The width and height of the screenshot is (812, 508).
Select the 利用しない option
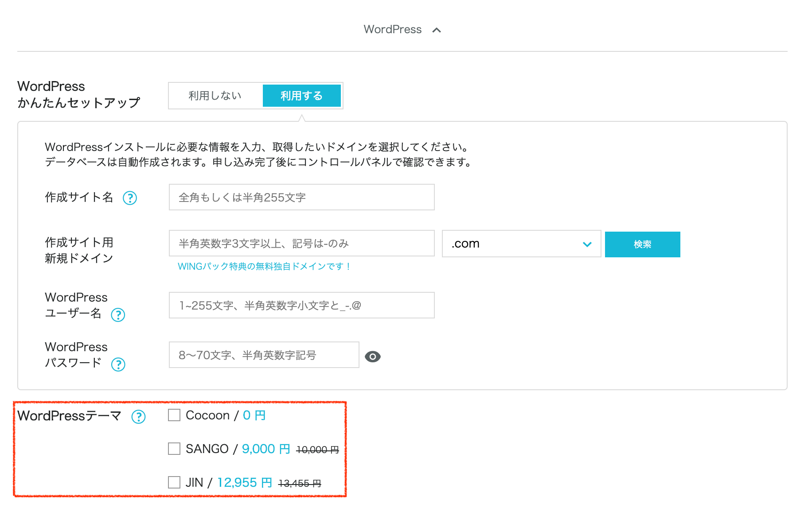point(215,96)
